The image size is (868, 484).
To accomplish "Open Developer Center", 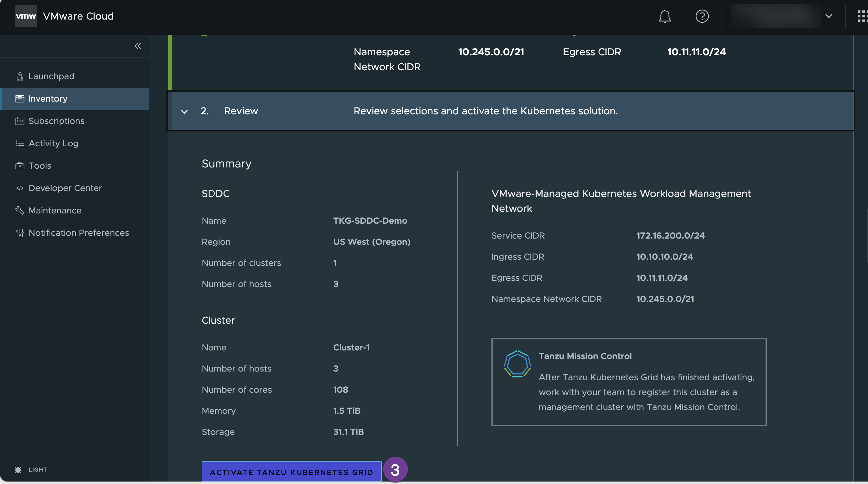I will pos(75,188).
